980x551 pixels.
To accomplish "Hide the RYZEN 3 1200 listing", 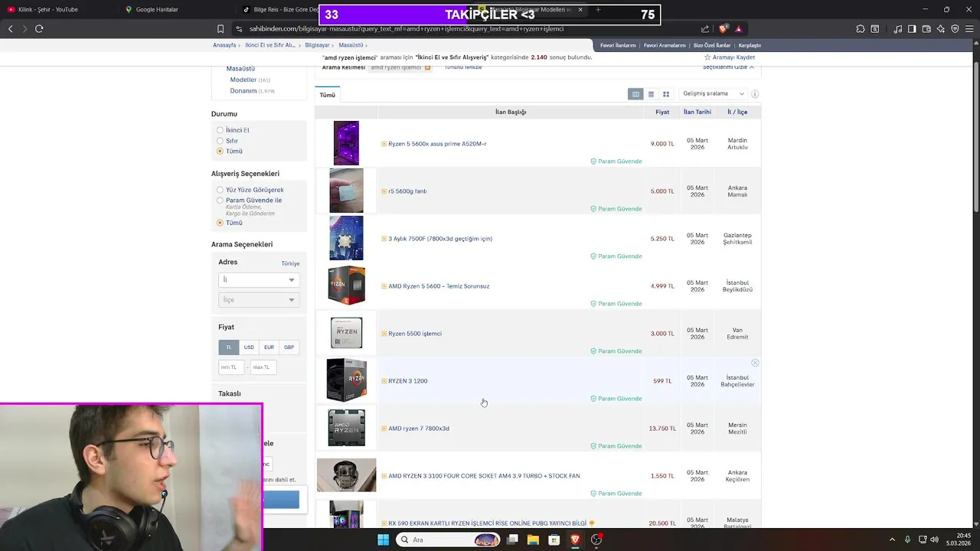I will (x=755, y=363).
